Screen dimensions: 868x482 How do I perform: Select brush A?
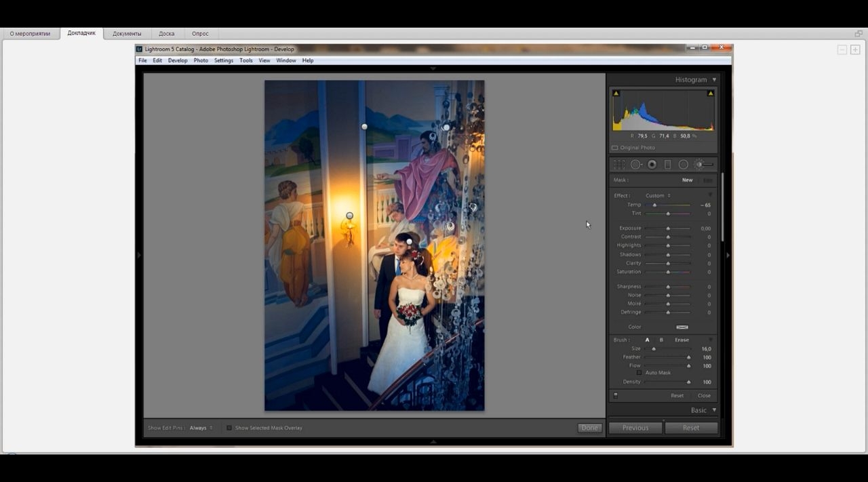647,340
